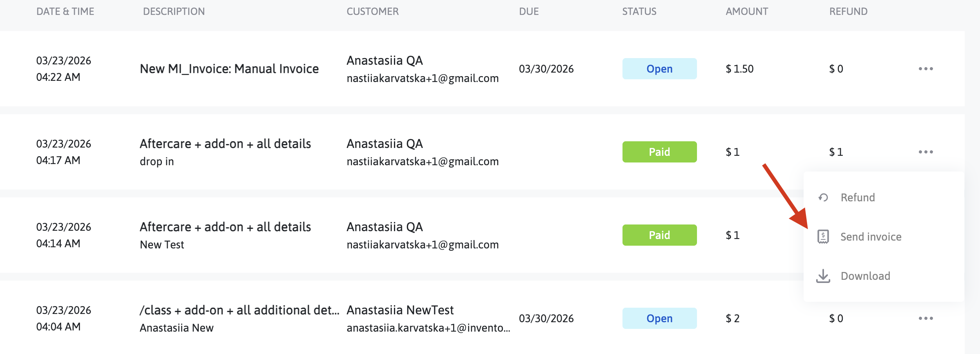Click Open status badge on Manual Invoice
980x354 pixels.
(x=659, y=69)
